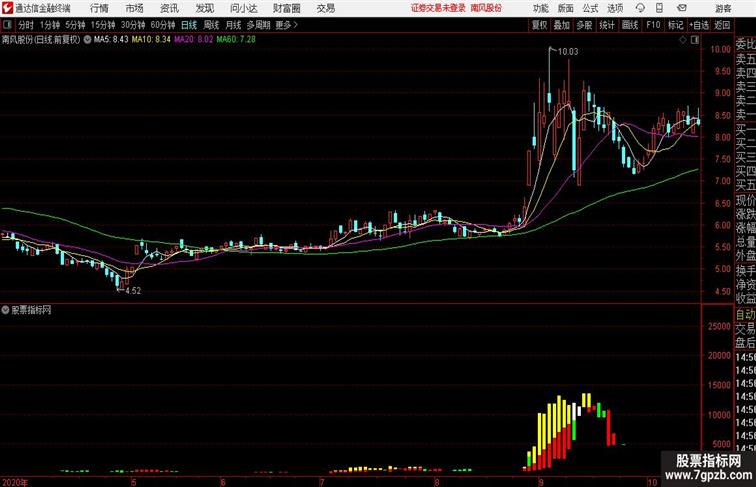Image resolution: width=756 pixels, height=487 pixels.
Task: Switch to 15分钟 period
Action: (103, 25)
